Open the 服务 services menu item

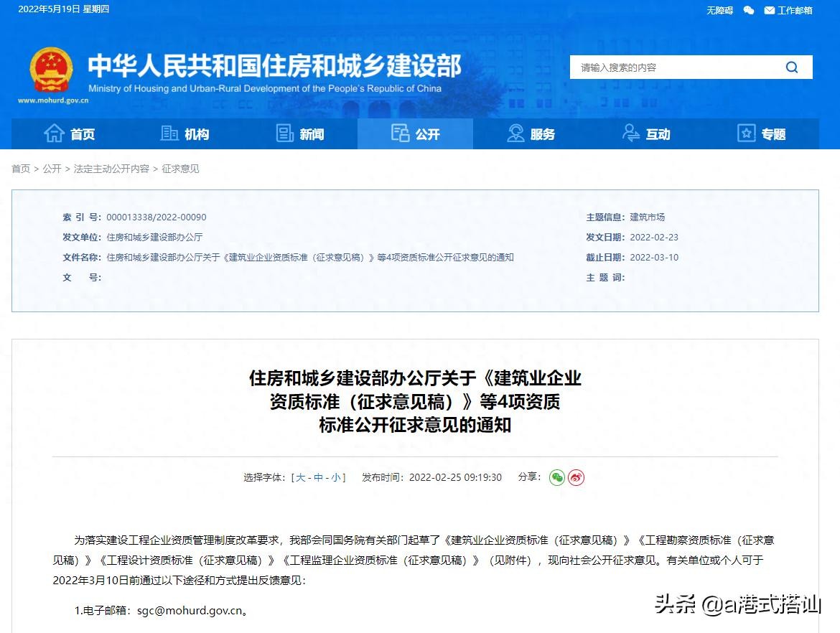(x=531, y=134)
